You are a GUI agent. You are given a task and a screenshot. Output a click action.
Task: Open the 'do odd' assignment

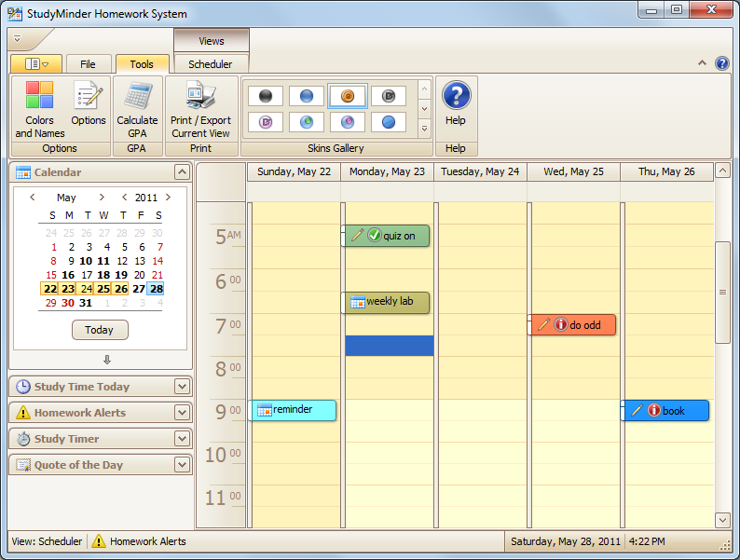[x=573, y=325]
